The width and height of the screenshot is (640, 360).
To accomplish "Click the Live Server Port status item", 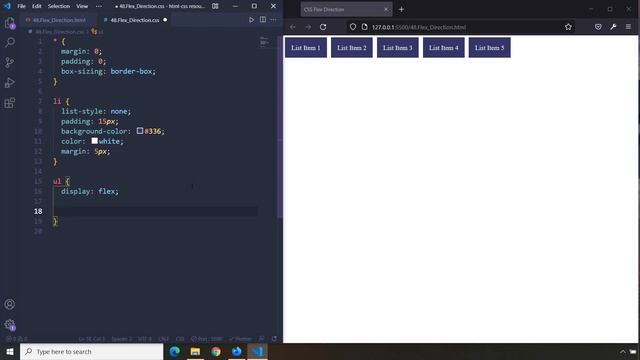I will [207, 339].
